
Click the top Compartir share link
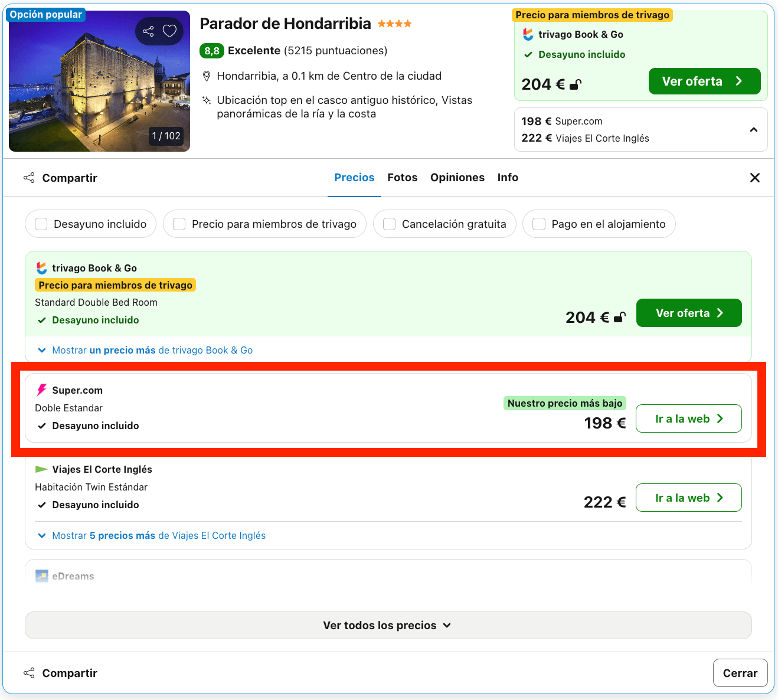pos(60,178)
